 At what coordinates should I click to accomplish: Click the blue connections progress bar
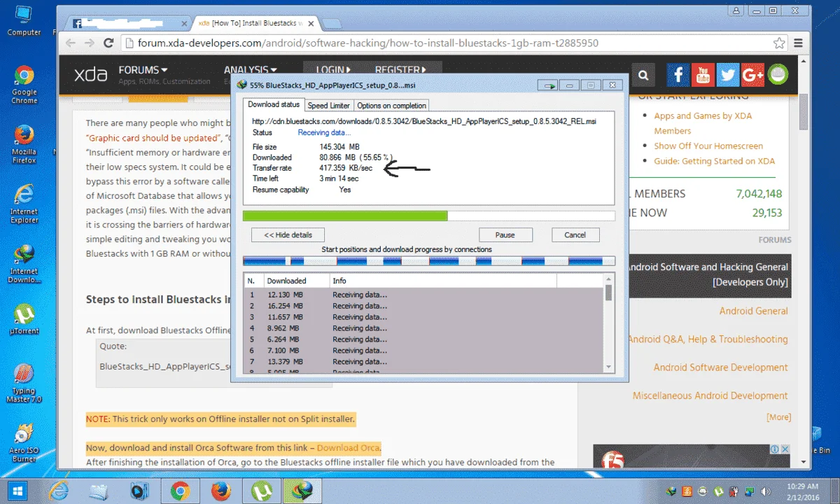point(428,261)
